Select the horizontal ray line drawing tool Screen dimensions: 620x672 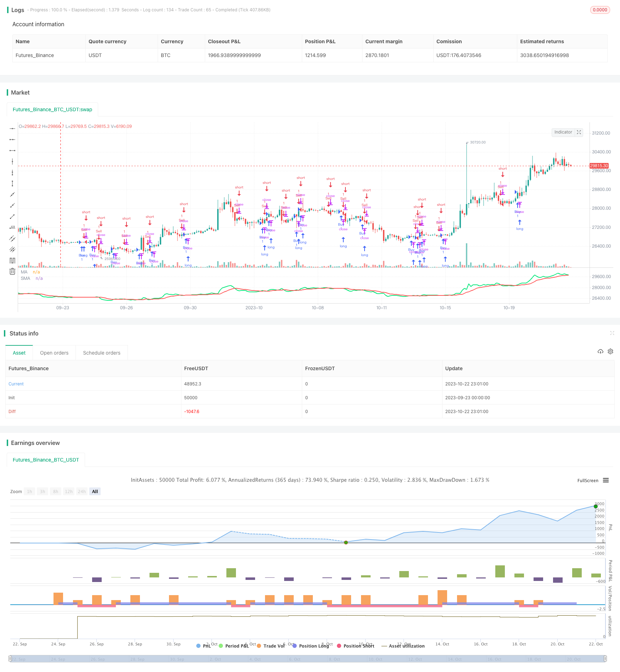pos(12,140)
